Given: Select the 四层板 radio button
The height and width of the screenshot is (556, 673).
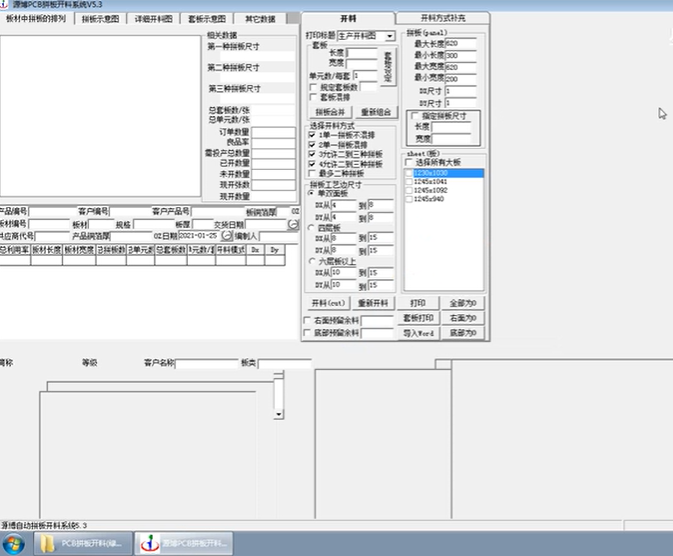Looking at the screenshot, I should (310, 227).
